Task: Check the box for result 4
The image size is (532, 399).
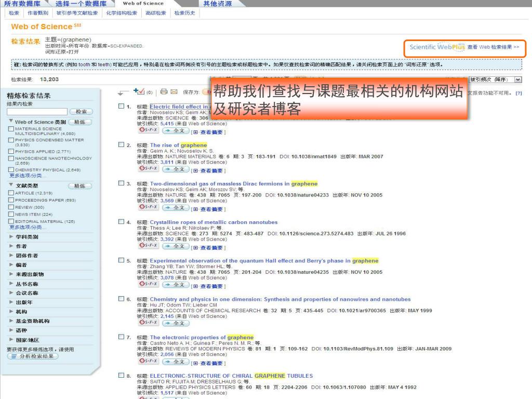Action: point(121,221)
